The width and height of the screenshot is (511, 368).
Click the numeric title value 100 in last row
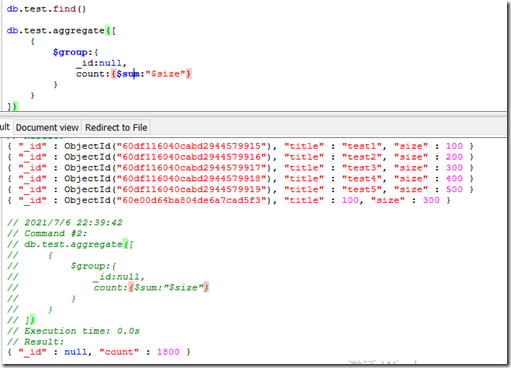tap(350, 200)
